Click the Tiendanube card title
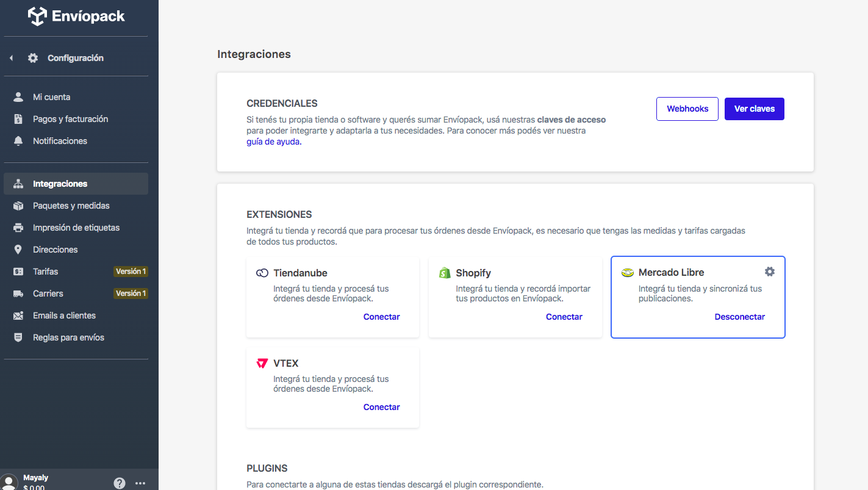 300,273
